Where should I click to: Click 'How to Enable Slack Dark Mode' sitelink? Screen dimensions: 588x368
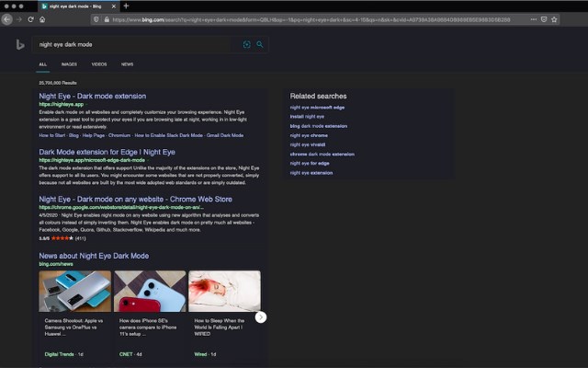click(x=168, y=135)
